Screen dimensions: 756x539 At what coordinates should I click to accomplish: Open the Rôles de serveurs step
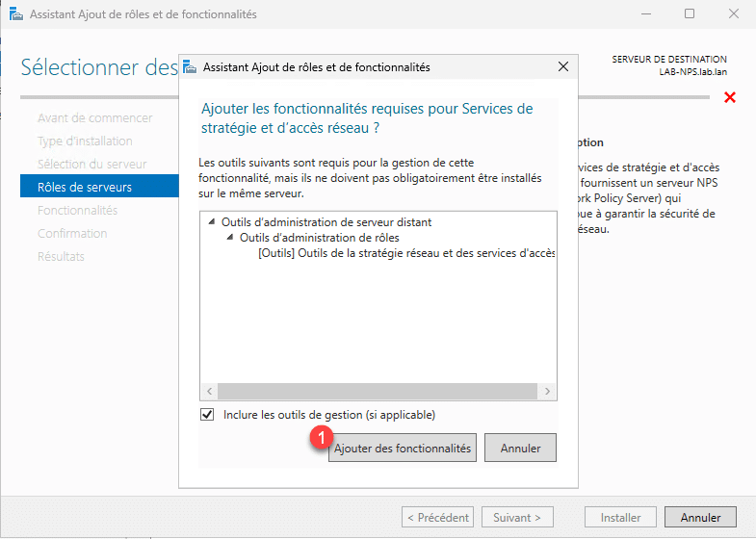(x=85, y=187)
